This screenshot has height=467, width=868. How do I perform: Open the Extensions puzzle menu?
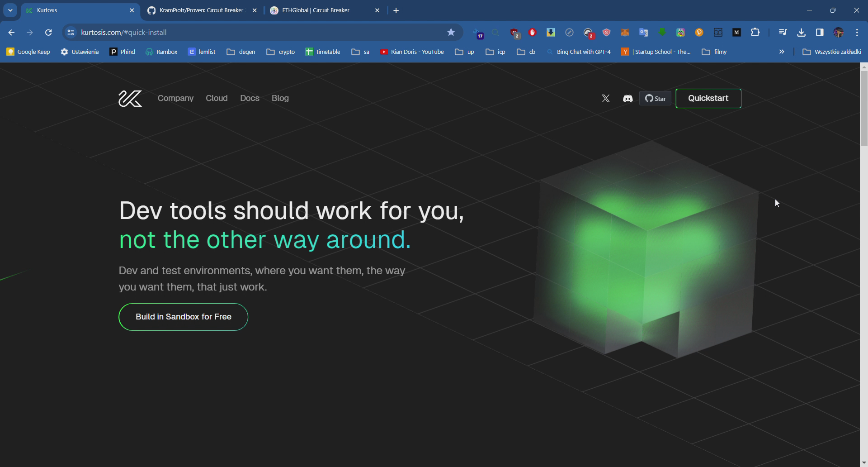click(x=755, y=32)
